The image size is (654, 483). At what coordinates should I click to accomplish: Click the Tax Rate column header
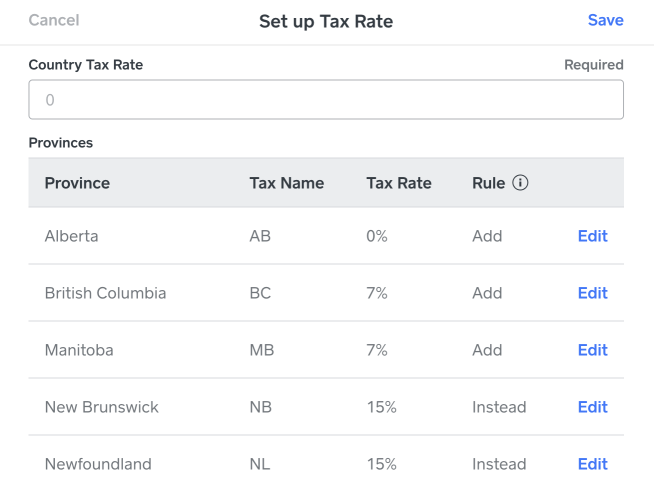coord(399,184)
